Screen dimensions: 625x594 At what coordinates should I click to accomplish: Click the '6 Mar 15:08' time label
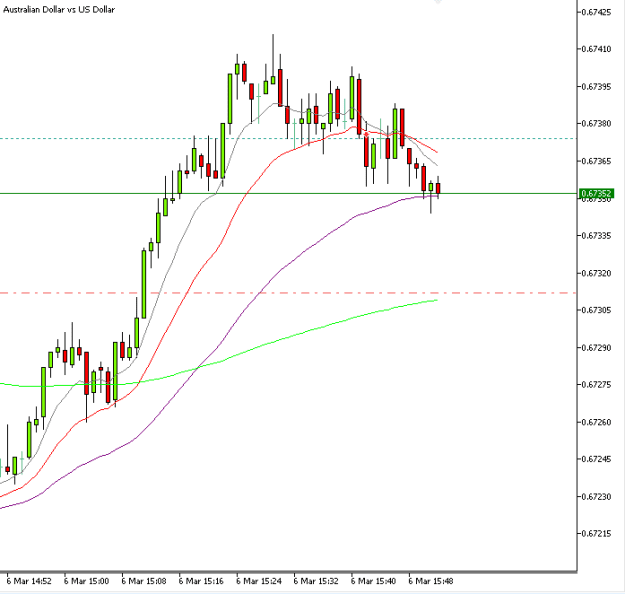(x=144, y=581)
